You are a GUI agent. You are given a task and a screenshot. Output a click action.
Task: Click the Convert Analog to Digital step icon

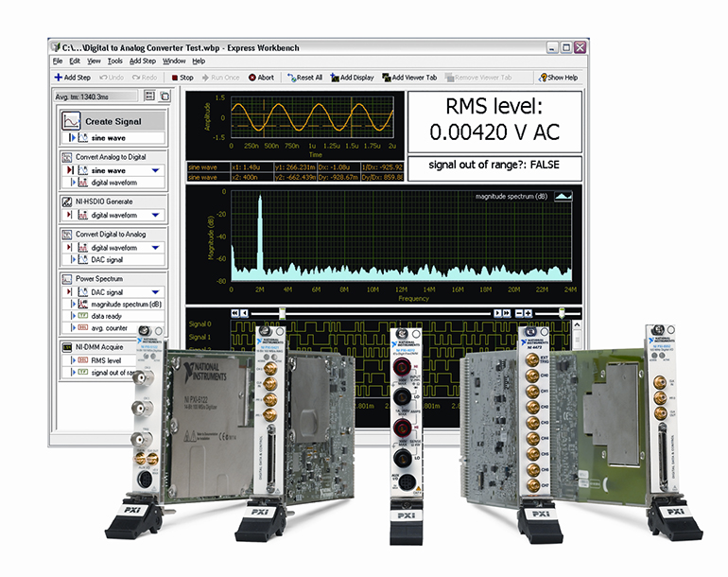[x=67, y=157]
